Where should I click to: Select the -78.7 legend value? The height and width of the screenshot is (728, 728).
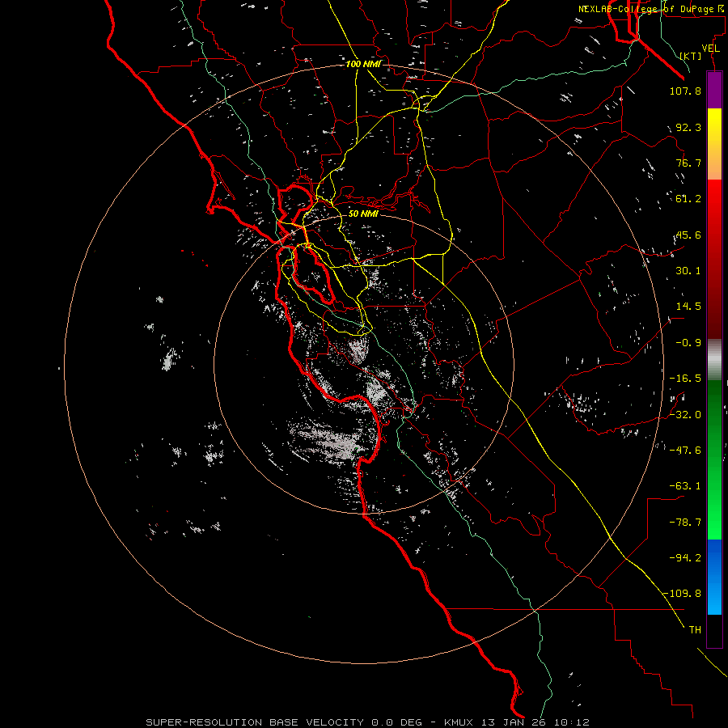coord(685,523)
